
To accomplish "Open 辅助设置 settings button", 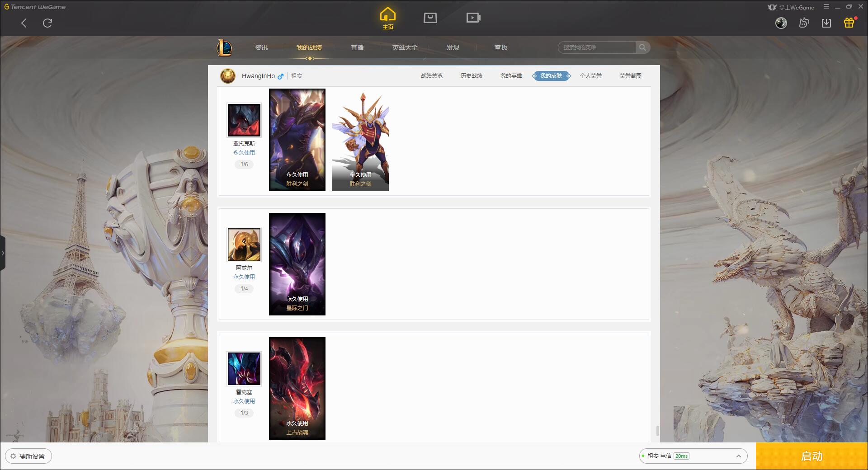I will click(x=28, y=456).
